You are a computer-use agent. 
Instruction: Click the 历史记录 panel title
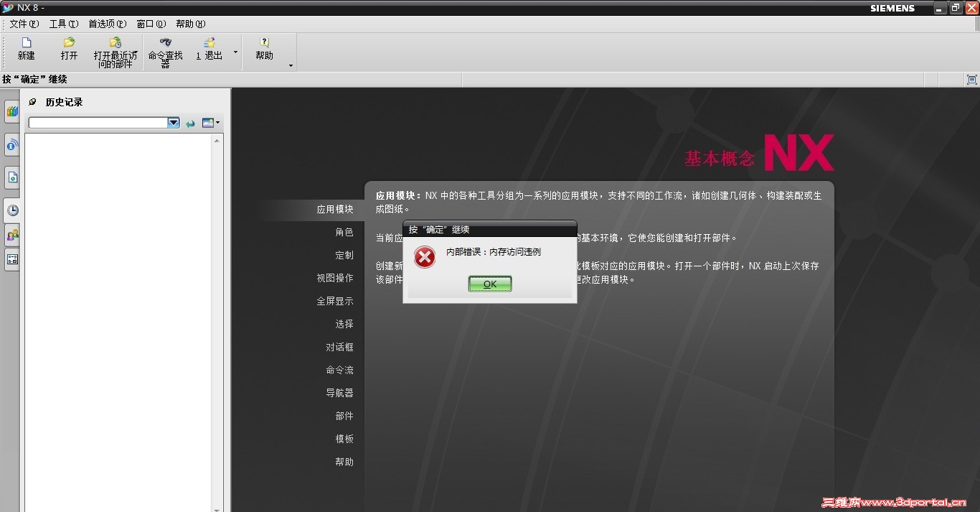65,102
